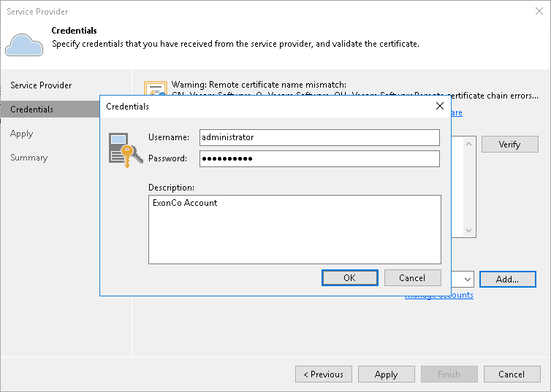This screenshot has height=392, width=551.
Task: Click the credentials key icon
Action: pyautogui.click(x=125, y=150)
